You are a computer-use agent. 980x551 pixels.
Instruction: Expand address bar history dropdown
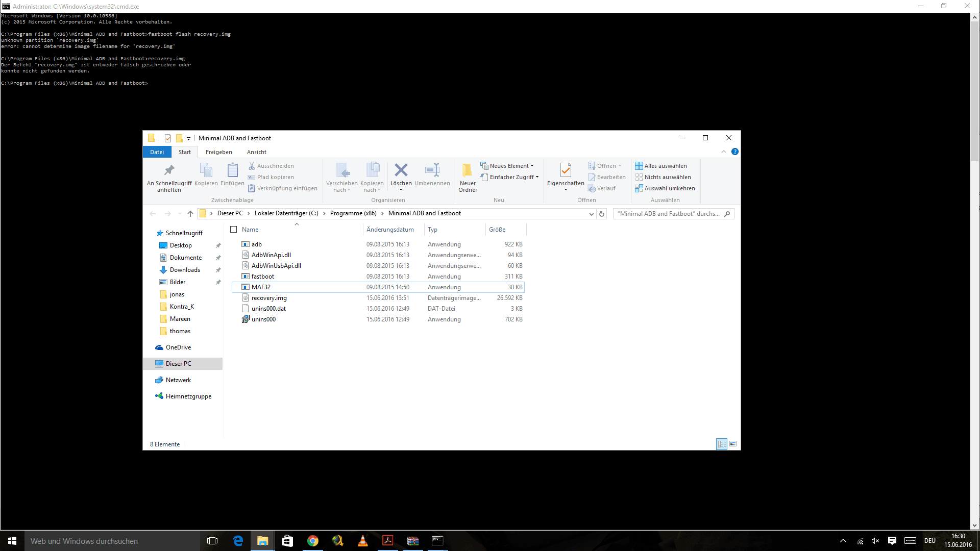pyautogui.click(x=591, y=214)
